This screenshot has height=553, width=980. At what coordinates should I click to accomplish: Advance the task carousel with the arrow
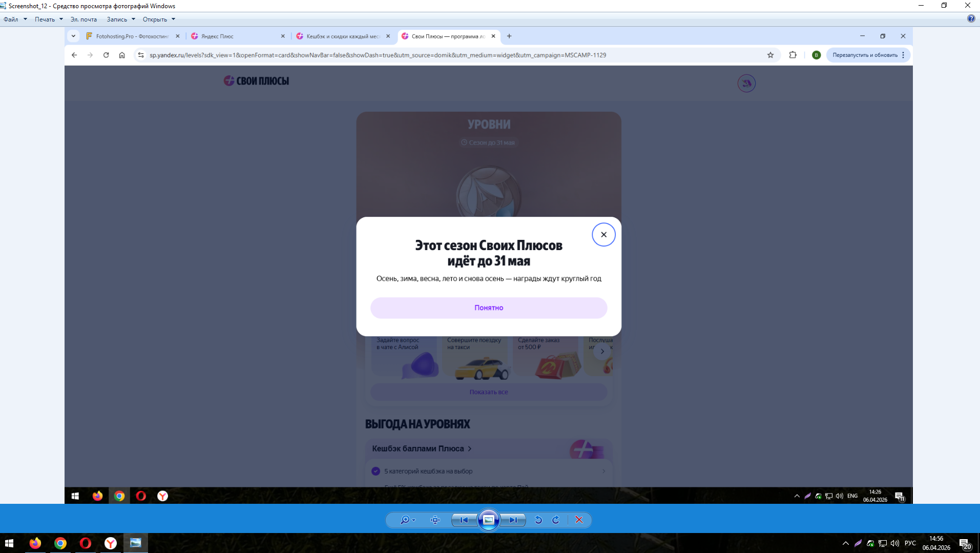tap(602, 352)
